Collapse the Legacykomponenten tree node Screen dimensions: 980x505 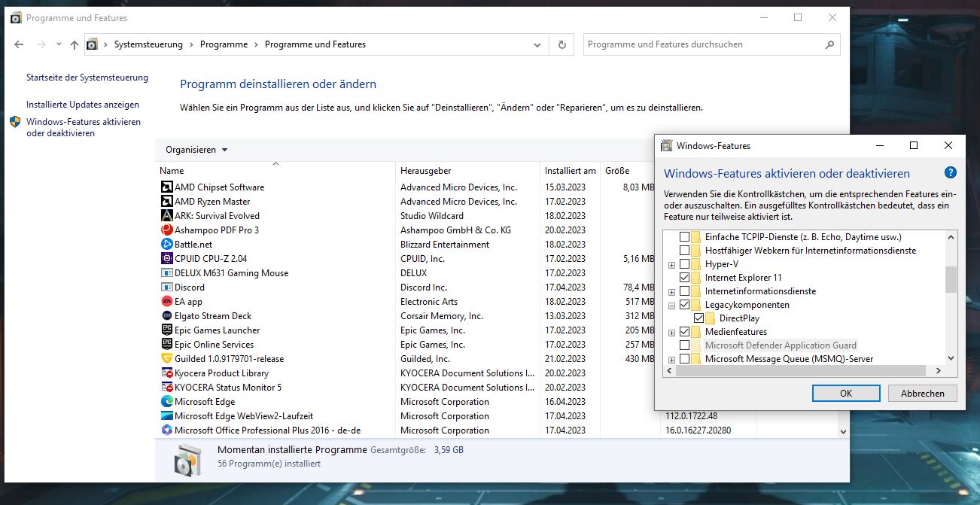click(671, 306)
